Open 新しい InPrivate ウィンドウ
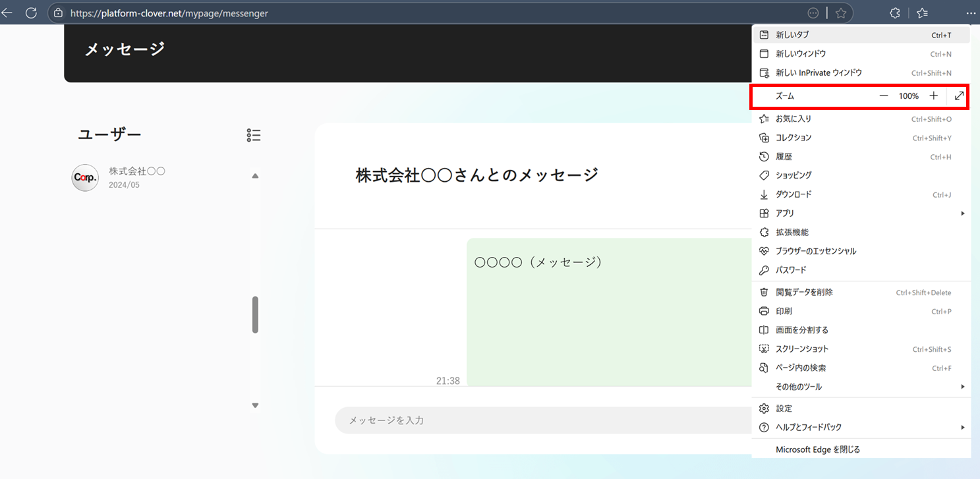 coord(861,73)
